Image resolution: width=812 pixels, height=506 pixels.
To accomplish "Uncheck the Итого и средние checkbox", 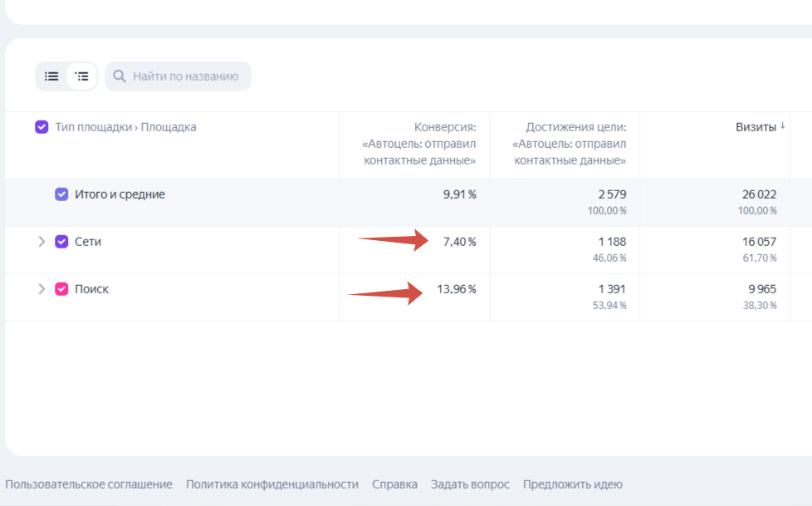I will pyautogui.click(x=61, y=194).
